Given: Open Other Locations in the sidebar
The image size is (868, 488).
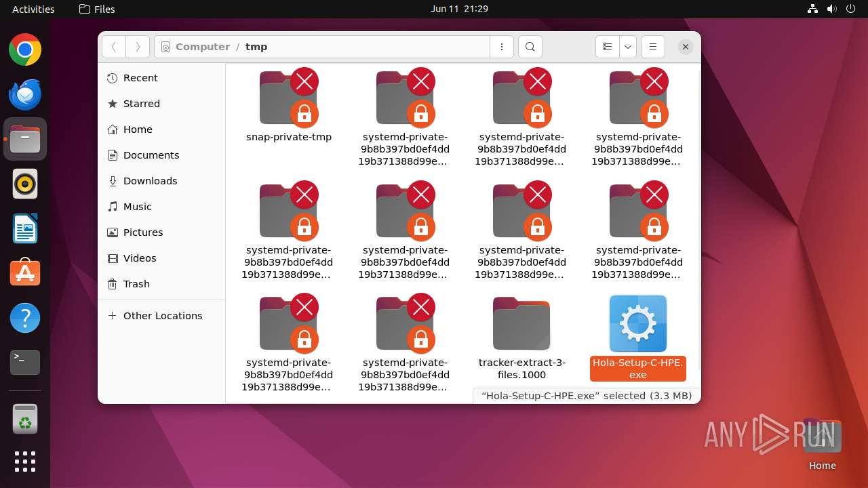Looking at the screenshot, I should (161, 316).
